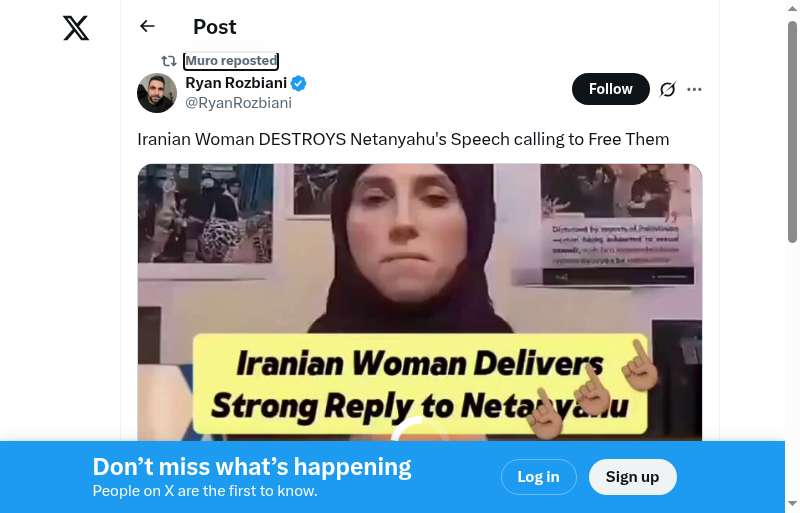
Task: Open the @RyanRozbiani handle link
Action: coord(238,103)
